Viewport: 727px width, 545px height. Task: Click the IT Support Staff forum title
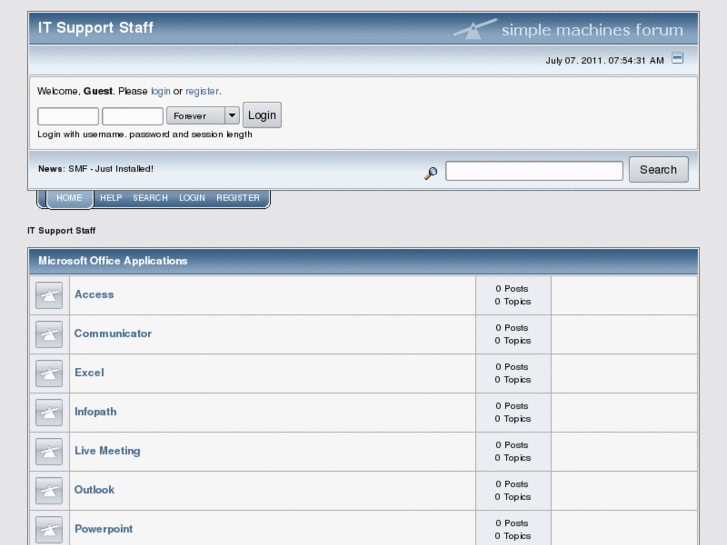[x=96, y=27]
